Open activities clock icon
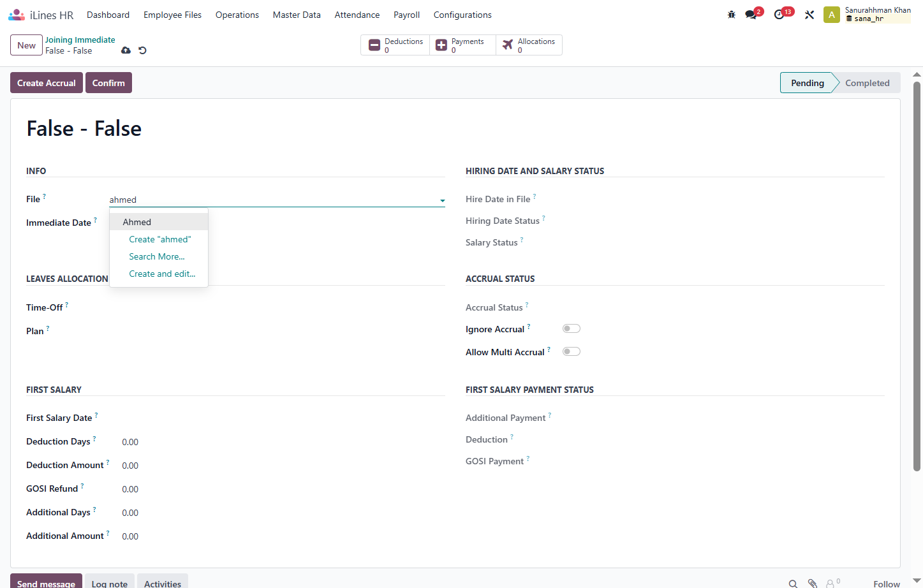The image size is (923, 588). (x=779, y=15)
